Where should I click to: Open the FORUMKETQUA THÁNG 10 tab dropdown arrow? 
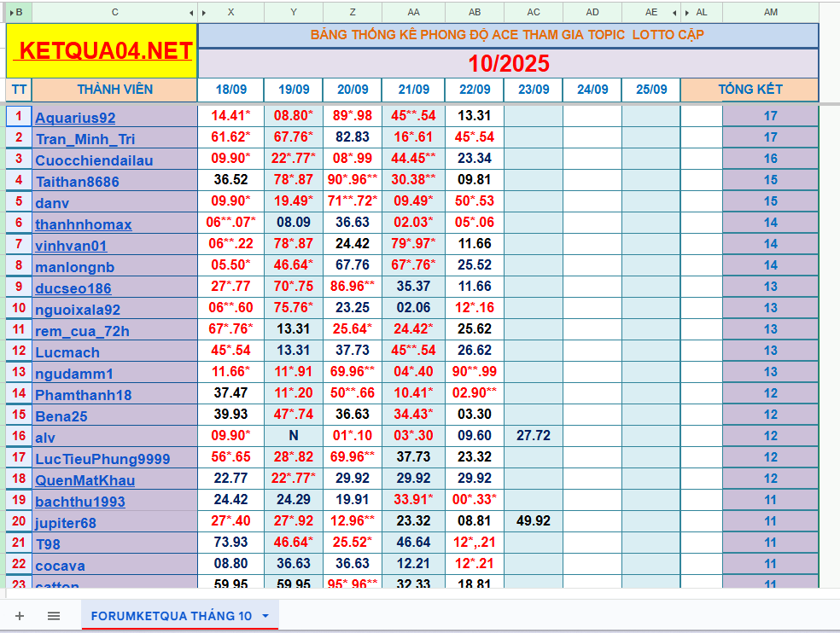point(265,616)
